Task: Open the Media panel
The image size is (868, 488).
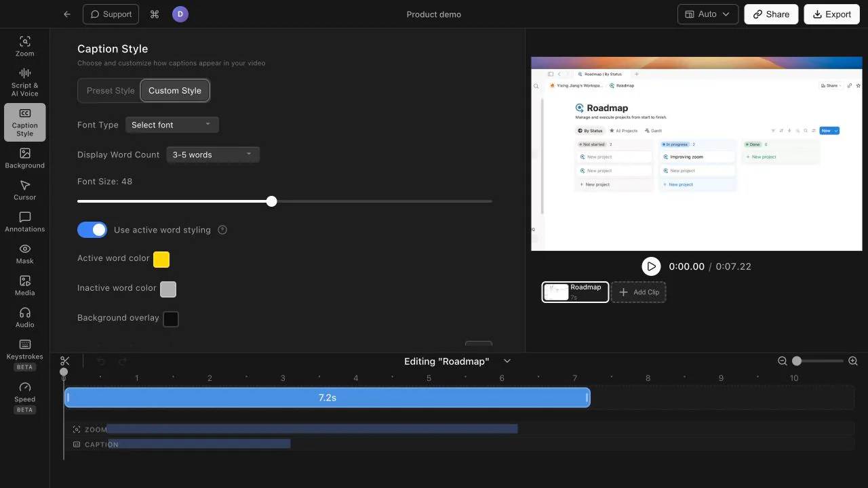Action: [24, 286]
